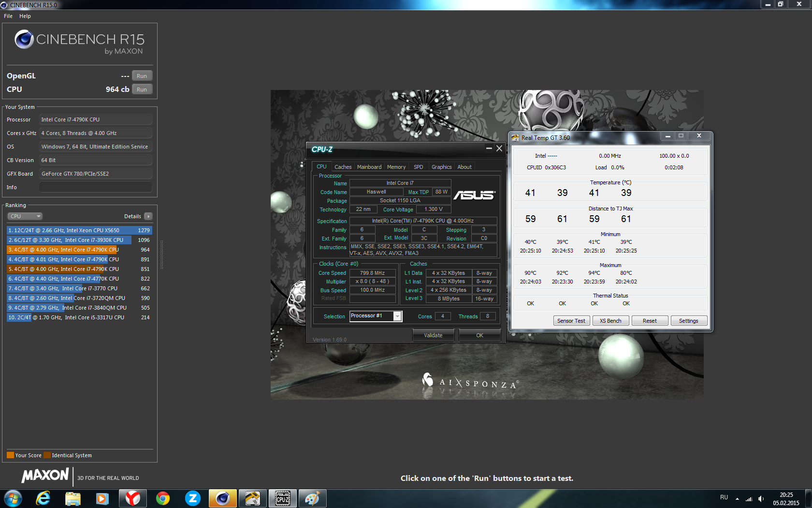This screenshot has height=508, width=812.
Task: Click the Real Temp title bar icon
Action: [515, 138]
